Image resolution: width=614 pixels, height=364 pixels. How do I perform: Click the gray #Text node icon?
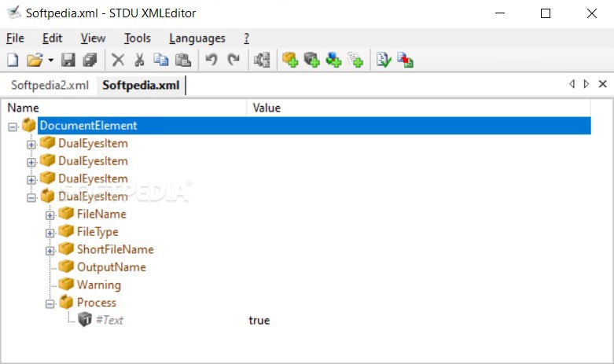[85, 319]
